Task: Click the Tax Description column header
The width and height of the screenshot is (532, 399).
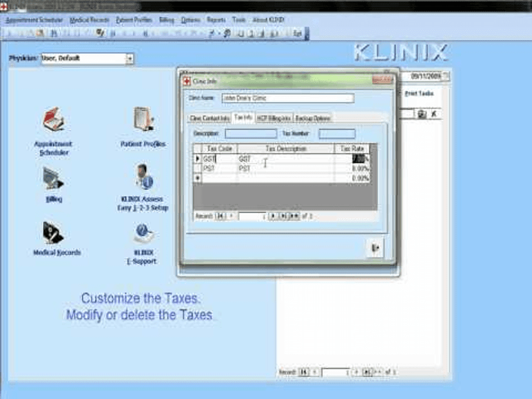Action: pyautogui.click(x=286, y=149)
